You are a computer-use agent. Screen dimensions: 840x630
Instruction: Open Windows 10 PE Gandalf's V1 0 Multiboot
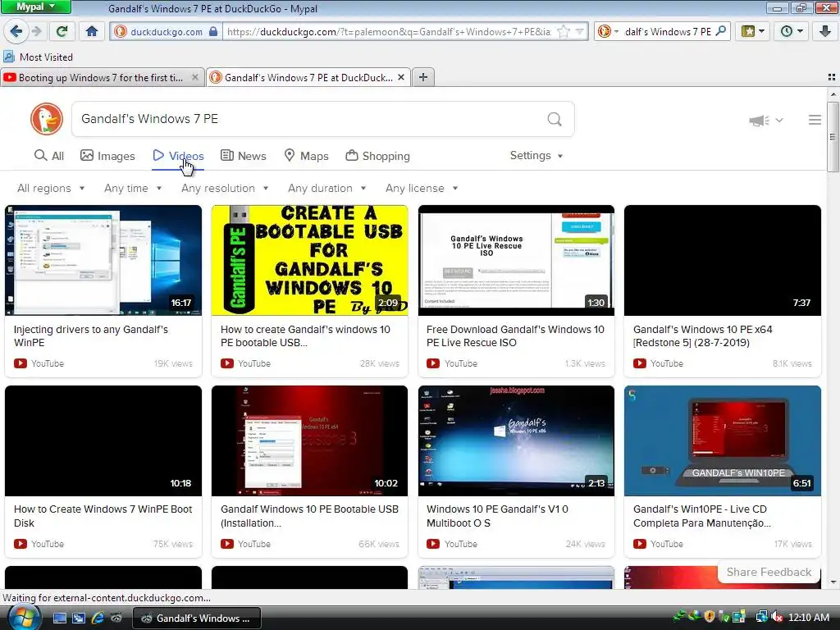[x=497, y=516]
